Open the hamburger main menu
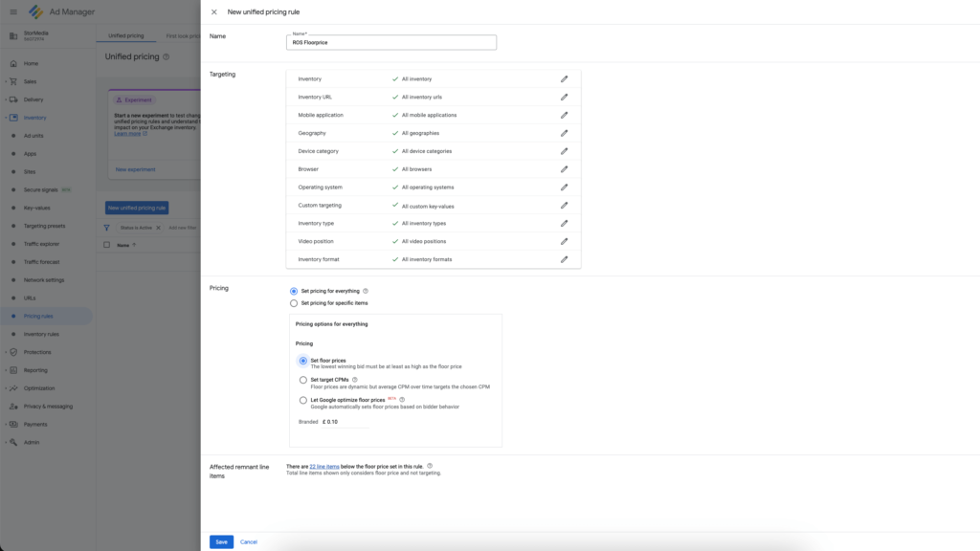The image size is (980, 551). coord(12,11)
